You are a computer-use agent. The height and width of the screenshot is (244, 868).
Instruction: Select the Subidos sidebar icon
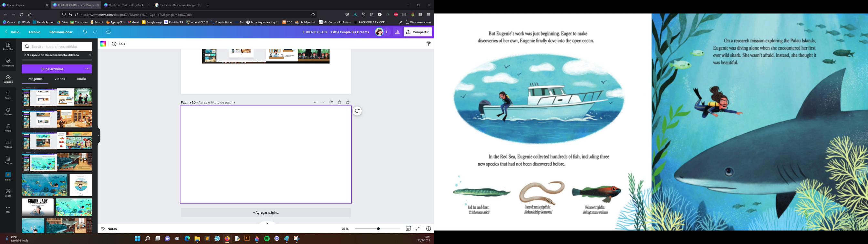click(x=8, y=79)
